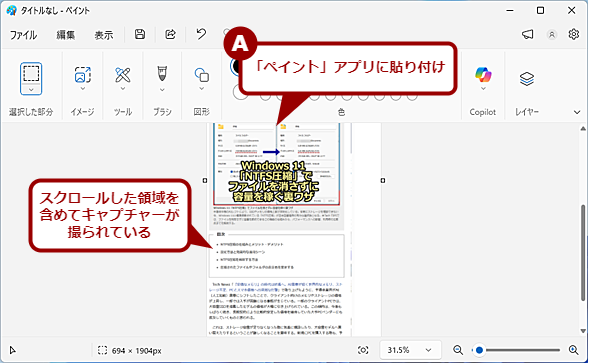This screenshot has width=589, height=364.
Task: Click the zoom in magnifier icon
Action: click(574, 350)
